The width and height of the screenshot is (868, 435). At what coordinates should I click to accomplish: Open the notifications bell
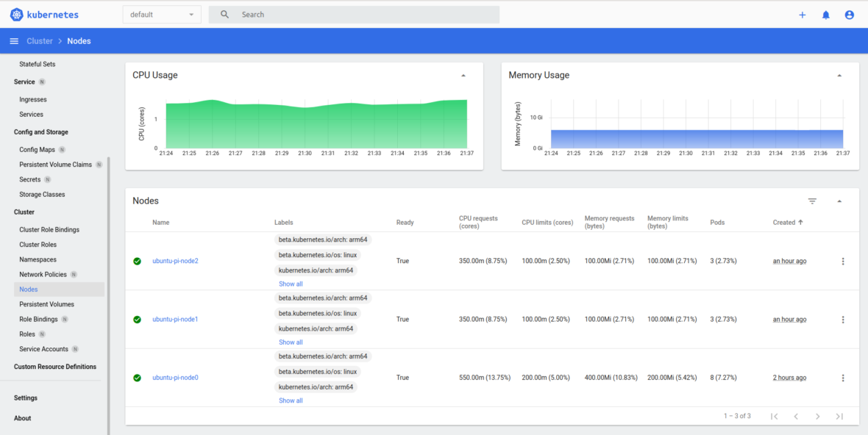coord(825,14)
